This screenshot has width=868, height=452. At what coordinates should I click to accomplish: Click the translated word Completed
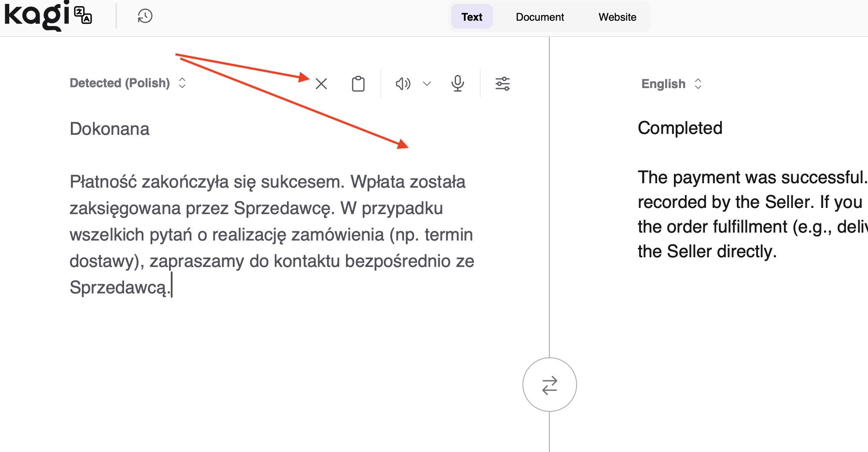pyautogui.click(x=680, y=128)
